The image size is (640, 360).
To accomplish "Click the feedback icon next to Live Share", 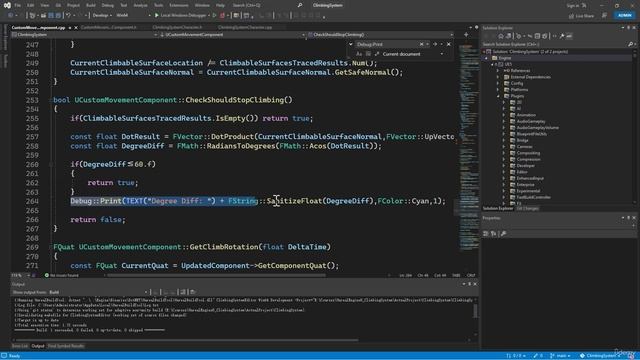I will tap(604, 16).
